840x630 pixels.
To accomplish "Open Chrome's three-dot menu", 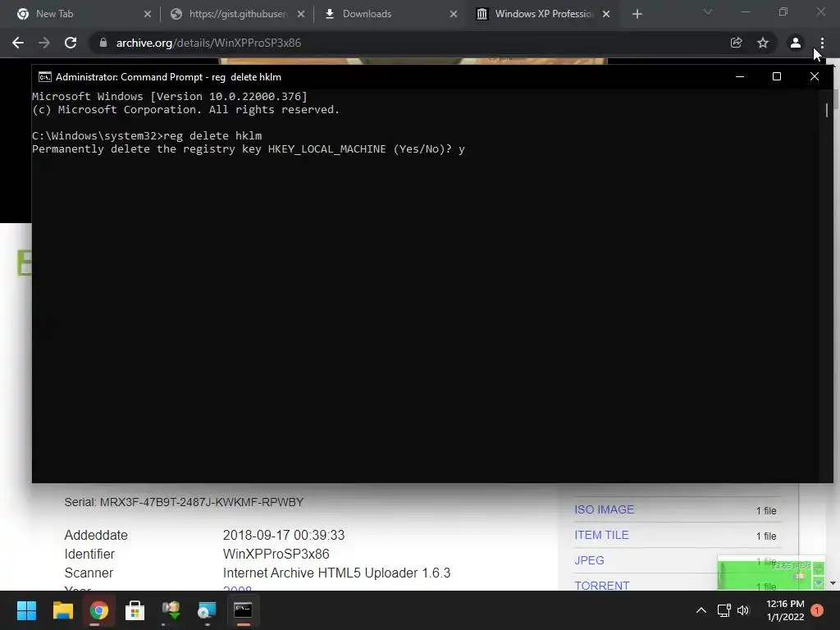I will click(x=822, y=43).
